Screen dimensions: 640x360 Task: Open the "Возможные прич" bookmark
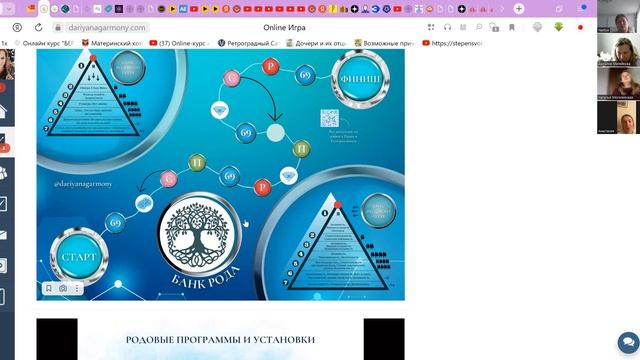point(384,43)
